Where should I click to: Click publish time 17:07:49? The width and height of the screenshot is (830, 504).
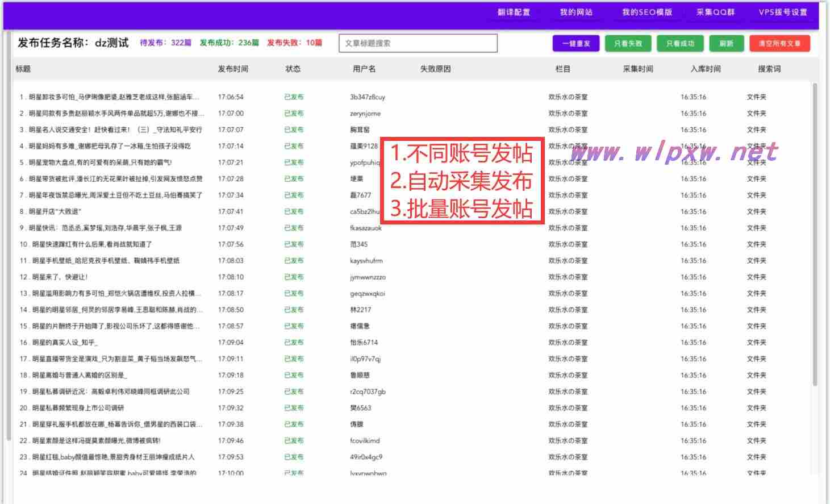pyautogui.click(x=231, y=228)
